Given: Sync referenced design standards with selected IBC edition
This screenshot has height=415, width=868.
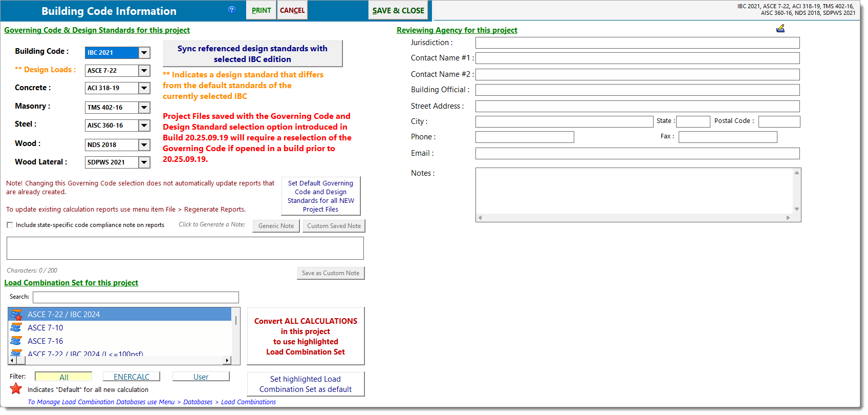Looking at the screenshot, I should pos(252,54).
